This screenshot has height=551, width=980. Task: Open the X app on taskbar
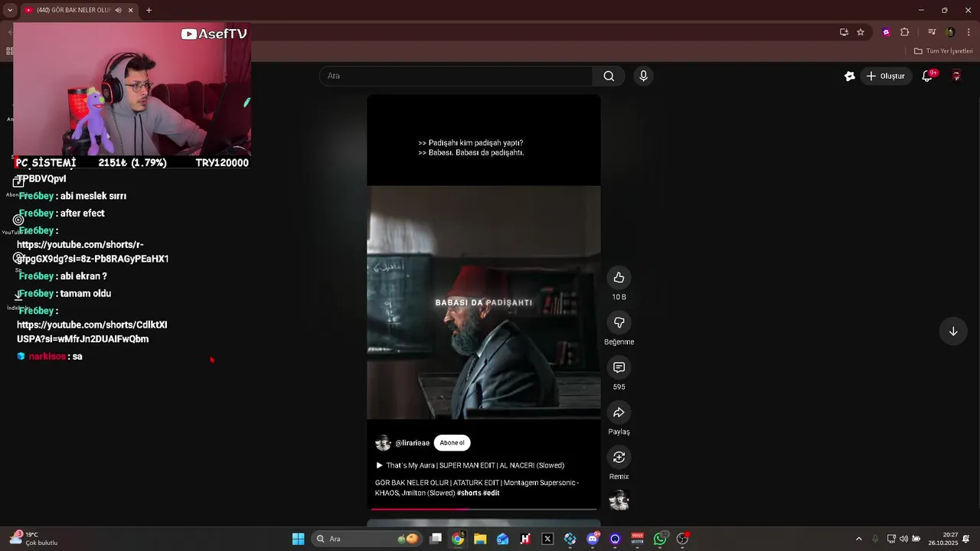coord(547,539)
